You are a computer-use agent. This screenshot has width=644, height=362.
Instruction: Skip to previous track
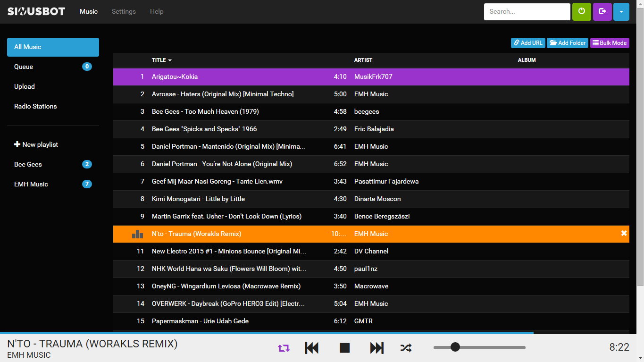tap(312, 348)
